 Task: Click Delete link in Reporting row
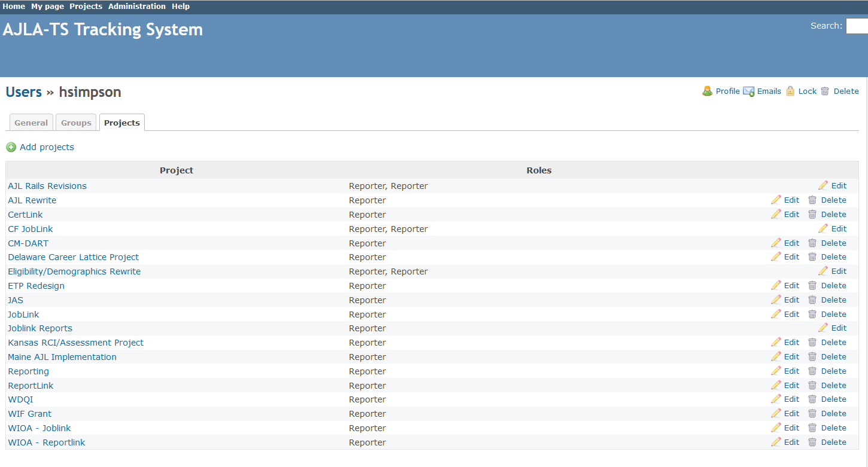(x=834, y=371)
